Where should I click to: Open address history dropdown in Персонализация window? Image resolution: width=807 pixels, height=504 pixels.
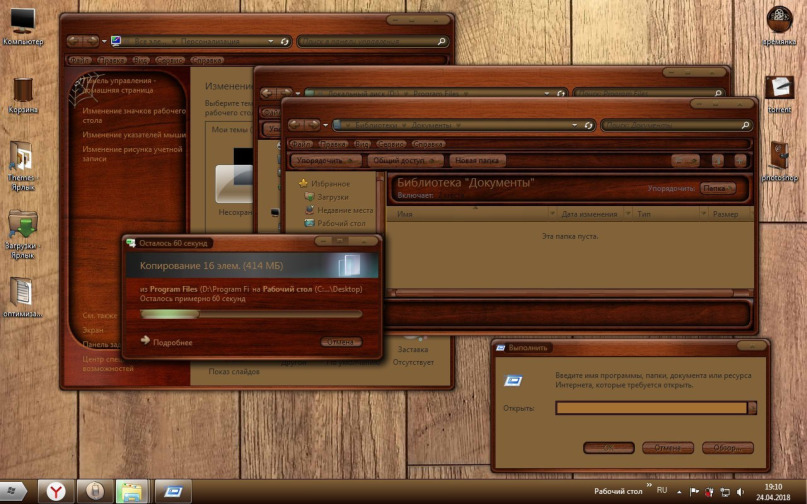coord(271,41)
